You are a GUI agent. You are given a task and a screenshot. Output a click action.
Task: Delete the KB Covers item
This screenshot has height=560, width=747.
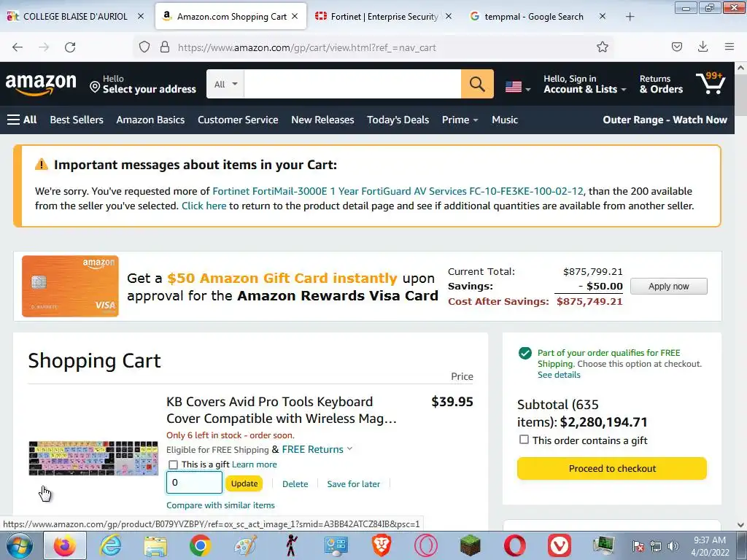coord(295,484)
